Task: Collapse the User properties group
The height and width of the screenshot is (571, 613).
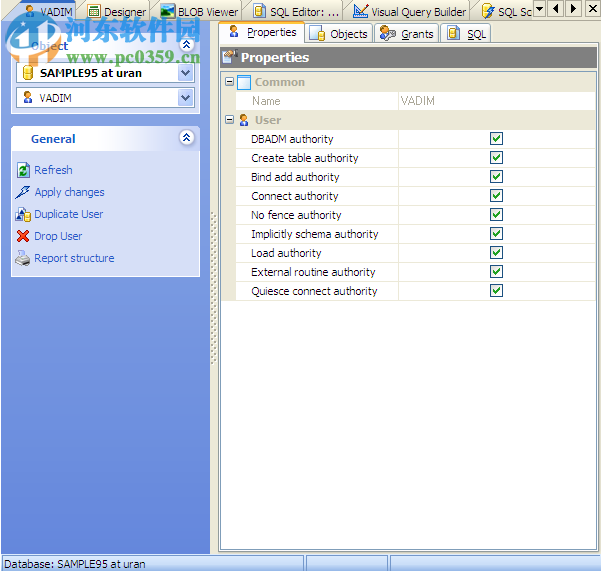Action: pos(230,120)
